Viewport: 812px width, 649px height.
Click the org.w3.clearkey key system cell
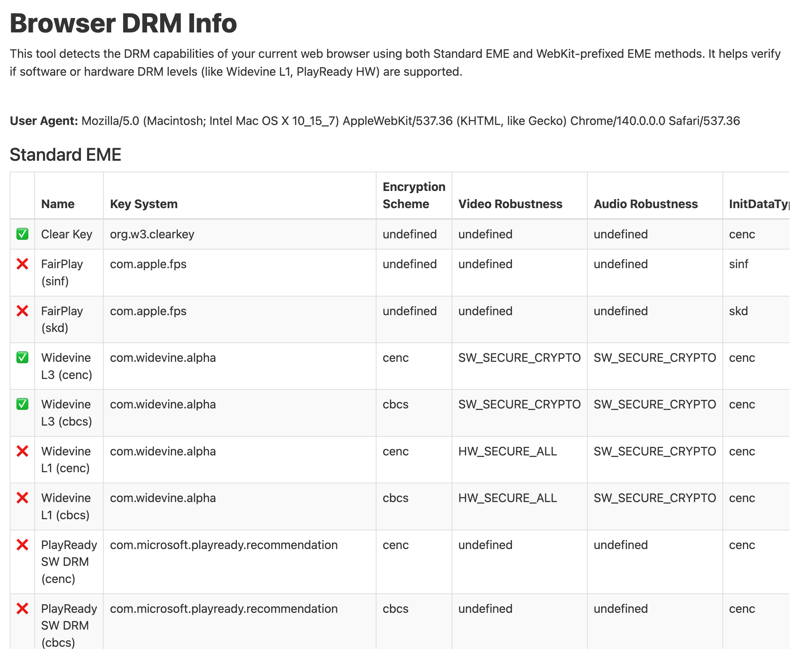tap(152, 234)
